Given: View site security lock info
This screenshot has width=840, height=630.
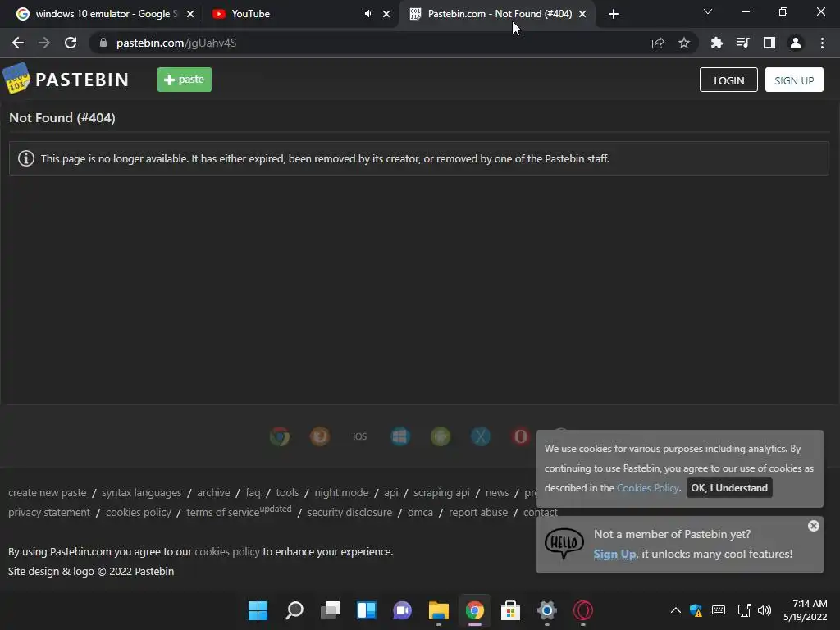Looking at the screenshot, I should (x=103, y=43).
